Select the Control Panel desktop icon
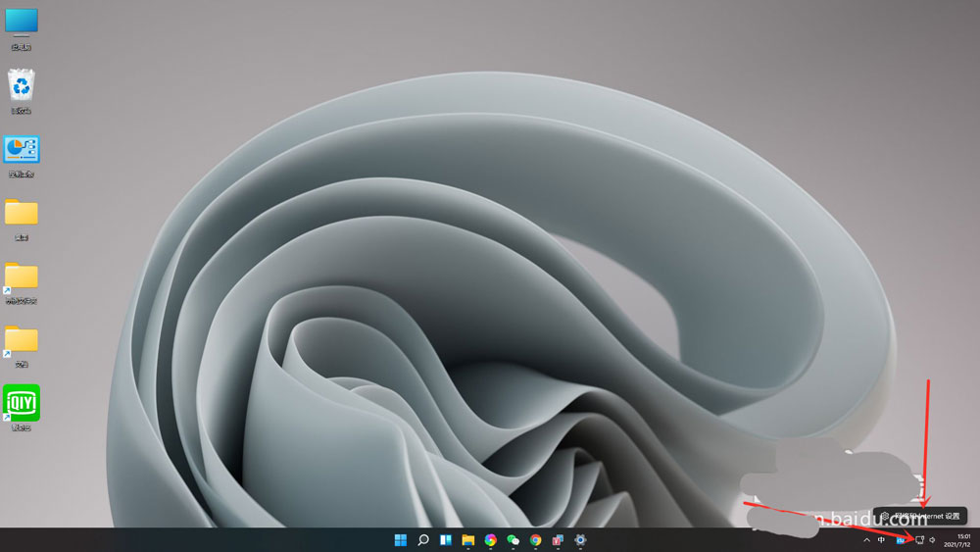The width and height of the screenshot is (980, 552). pos(22,156)
